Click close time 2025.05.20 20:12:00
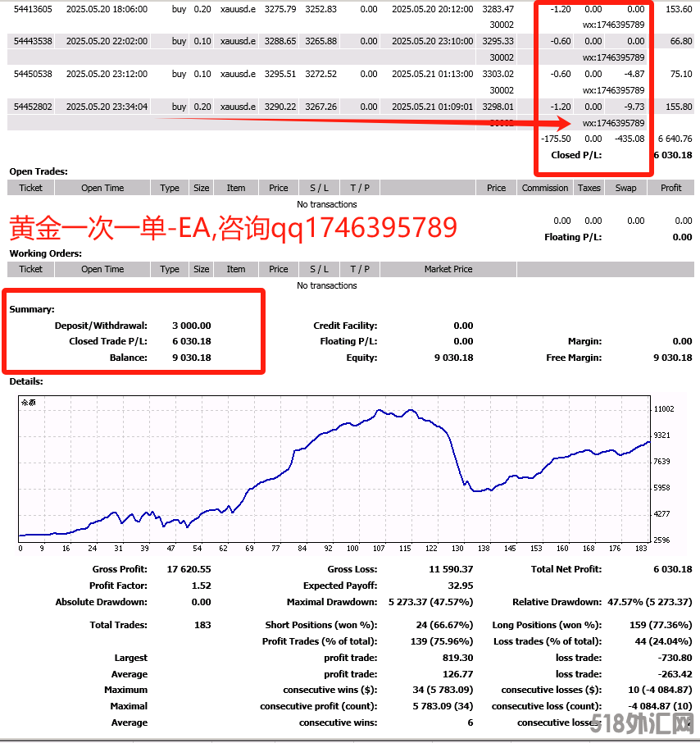The height and width of the screenshot is (743, 700). (433, 9)
